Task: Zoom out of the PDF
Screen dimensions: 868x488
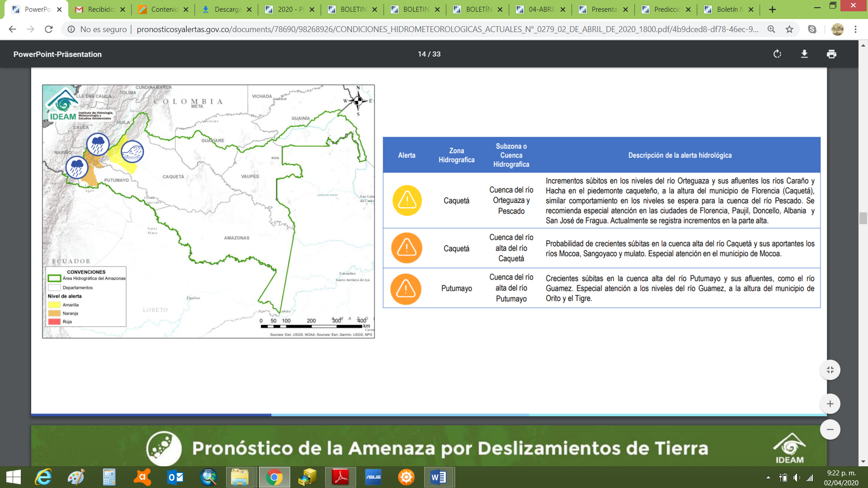Action: tap(830, 430)
